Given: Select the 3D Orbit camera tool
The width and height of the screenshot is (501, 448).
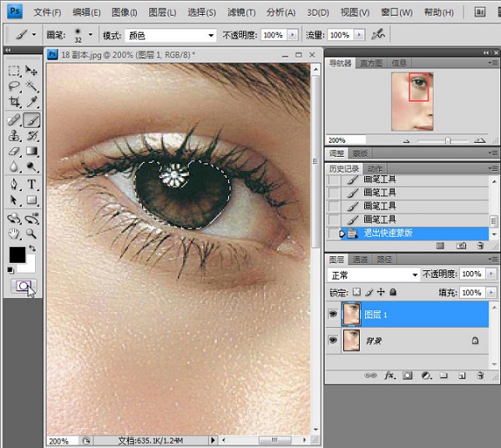Looking at the screenshot, I should pyautogui.click(x=32, y=219).
